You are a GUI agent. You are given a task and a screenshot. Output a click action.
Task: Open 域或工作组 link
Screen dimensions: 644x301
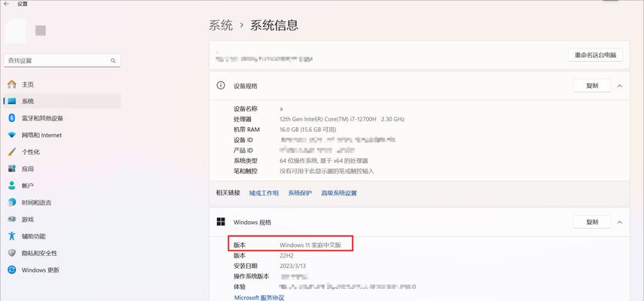(264, 193)
